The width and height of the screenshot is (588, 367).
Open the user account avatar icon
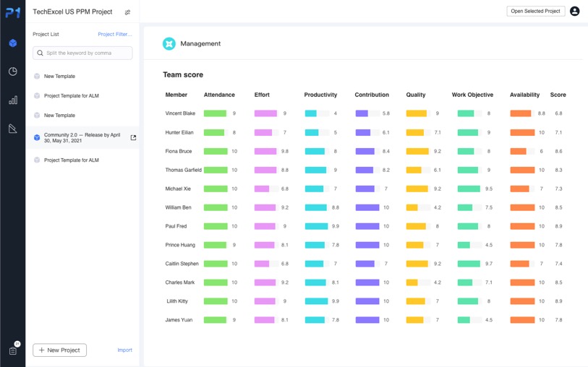click(574, 12)
